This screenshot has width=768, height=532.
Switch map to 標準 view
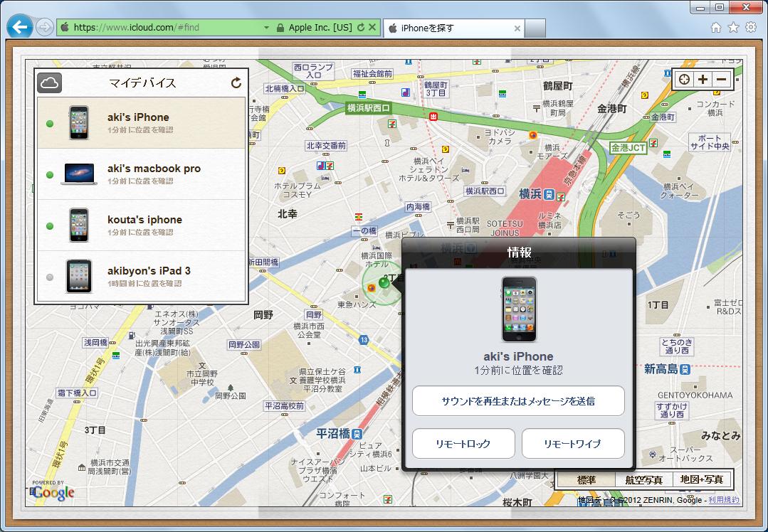click(586, 479)
